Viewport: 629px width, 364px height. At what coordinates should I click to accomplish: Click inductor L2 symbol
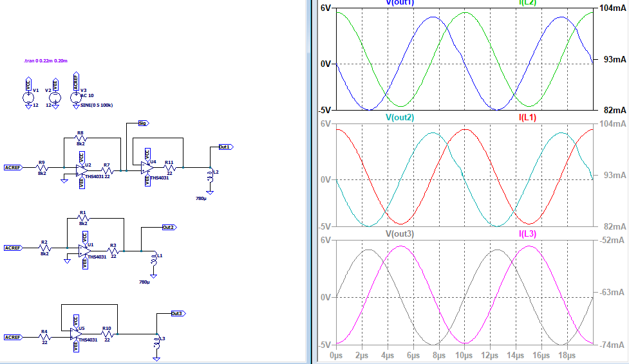[x=210, y=176]
